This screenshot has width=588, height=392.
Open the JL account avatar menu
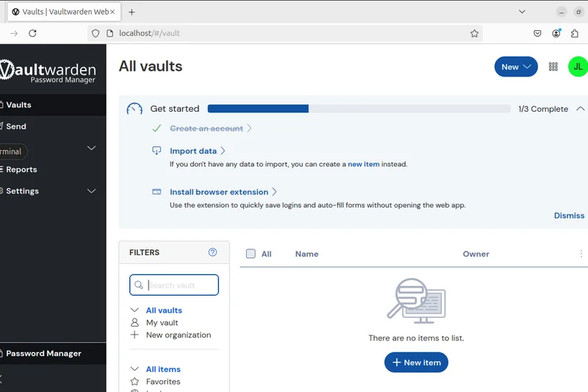[x=578, y=67]
